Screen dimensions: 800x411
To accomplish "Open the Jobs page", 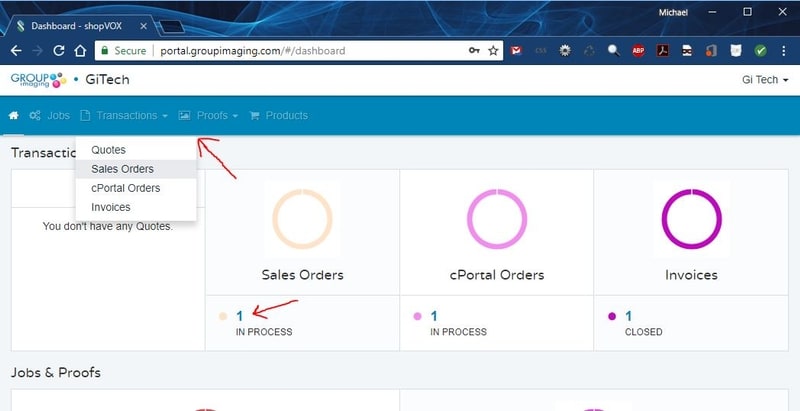I will [x=49, y=115].
